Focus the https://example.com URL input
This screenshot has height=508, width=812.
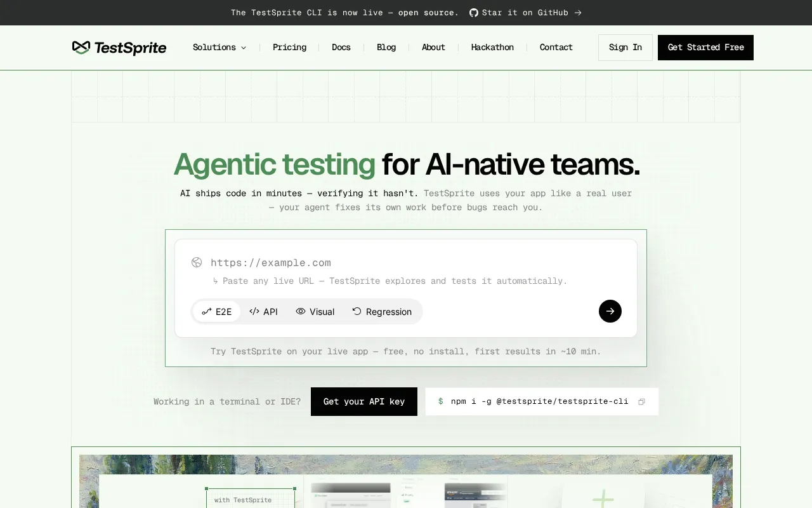coord(406,263)
